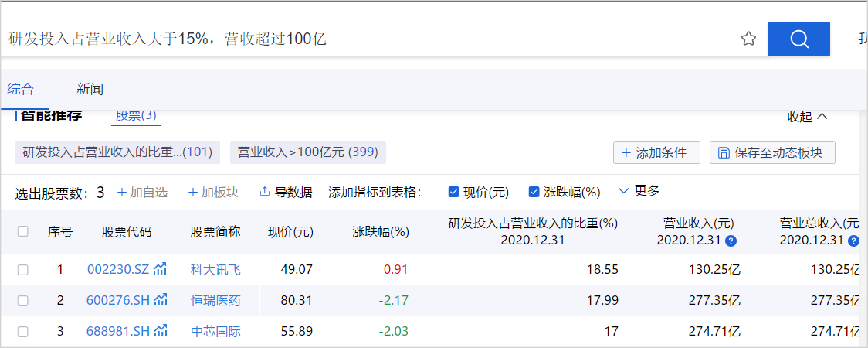Viewport: 868px width, 348px height.
Task: Uncheck the 涨跌幅(%) indicator checkbox
Action: (x=534, y=193)
